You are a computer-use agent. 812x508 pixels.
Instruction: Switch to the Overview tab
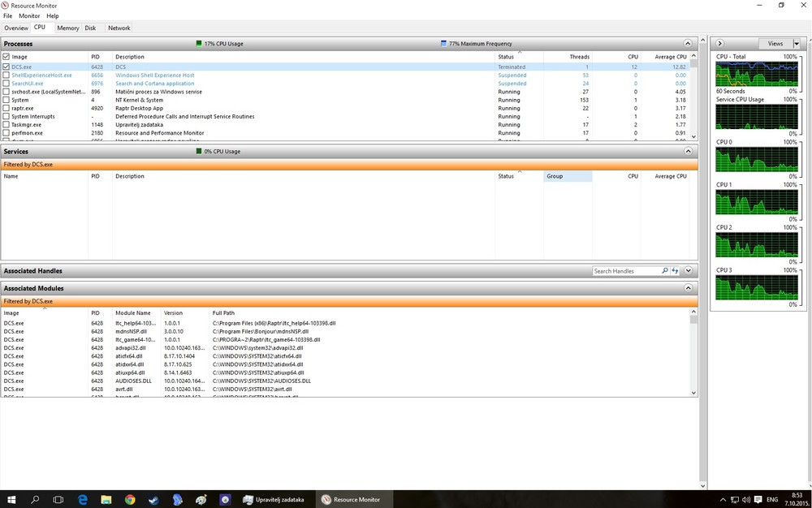click(16, 28)
